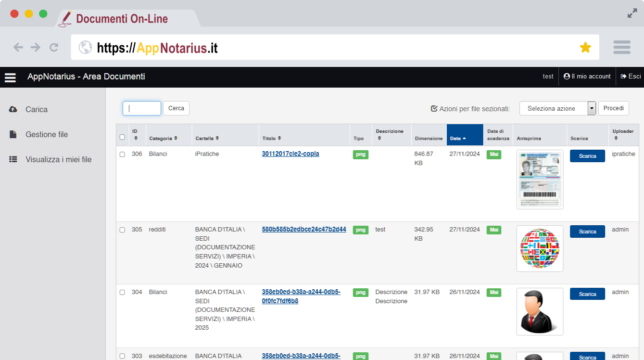This screenshot has width=644, height=360.
Task: Click the Gestione file document icon
Action: [13, 134]
